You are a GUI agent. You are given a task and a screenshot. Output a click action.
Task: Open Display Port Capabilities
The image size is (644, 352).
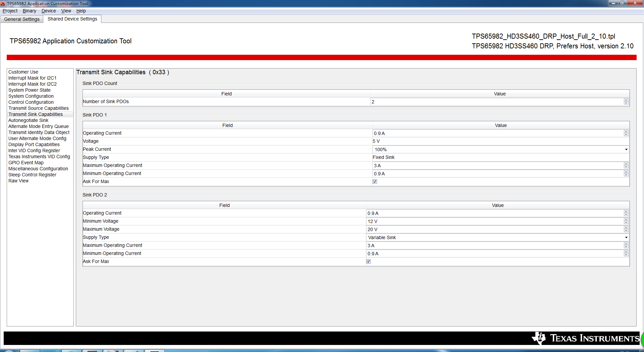click(34, 144)
